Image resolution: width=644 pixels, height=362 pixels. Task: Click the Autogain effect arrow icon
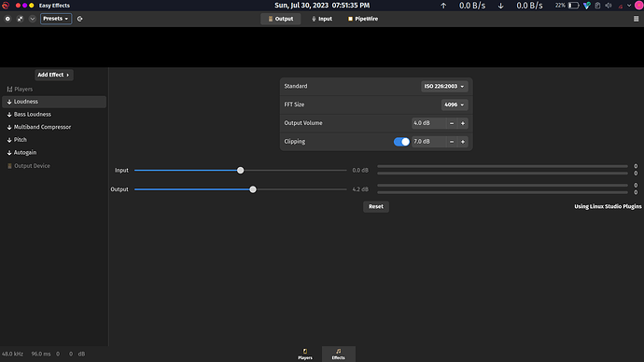[9, 153]
